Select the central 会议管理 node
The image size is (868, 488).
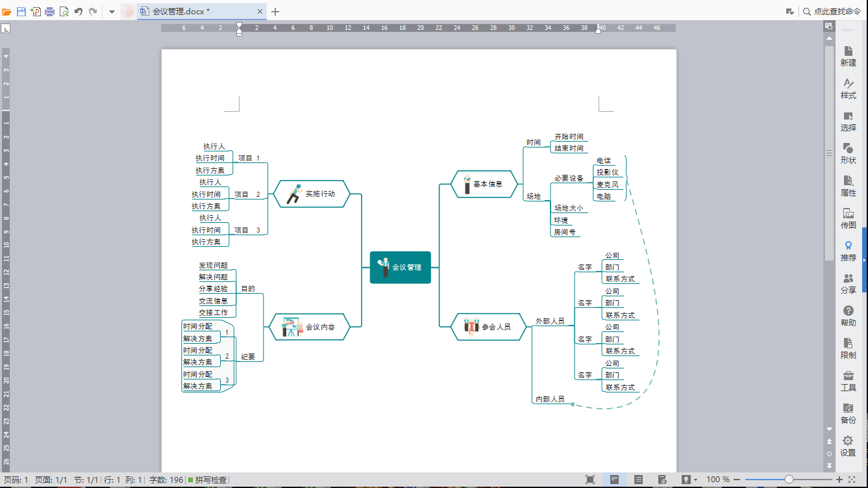click(x=401, y=267)
